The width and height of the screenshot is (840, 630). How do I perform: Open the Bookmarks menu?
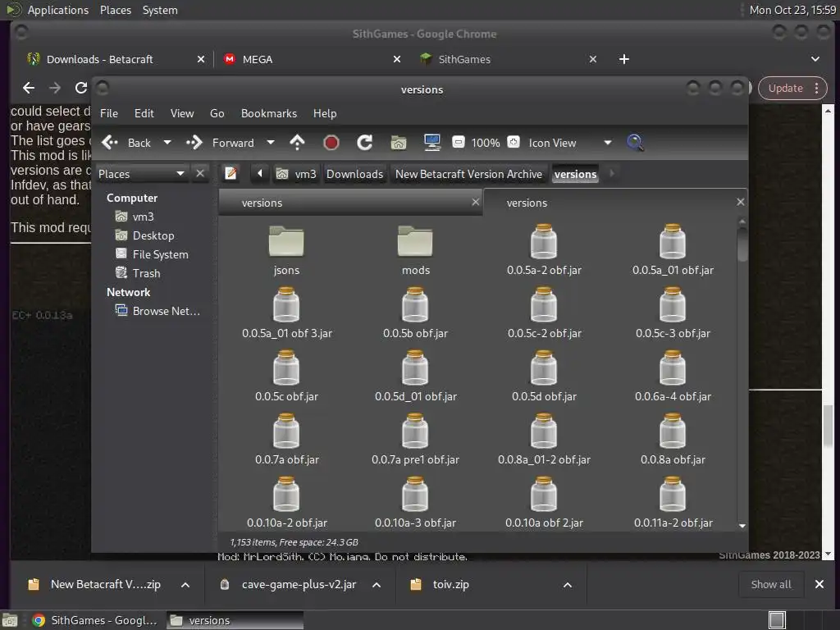tap(268, 113)
